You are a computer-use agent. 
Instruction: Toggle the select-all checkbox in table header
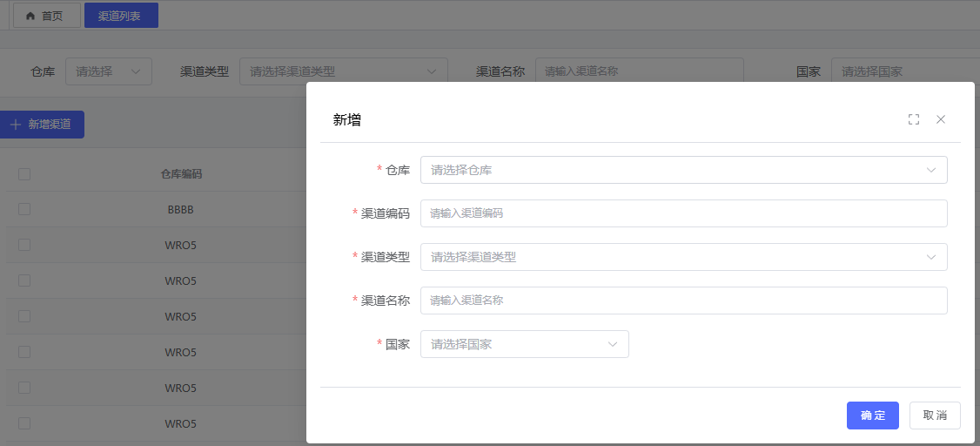point(24,174)
